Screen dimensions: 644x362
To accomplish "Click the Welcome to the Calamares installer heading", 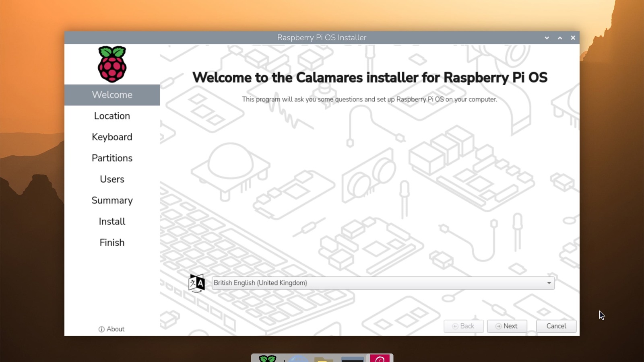I will pyautogui.click(x=369, y=77).
